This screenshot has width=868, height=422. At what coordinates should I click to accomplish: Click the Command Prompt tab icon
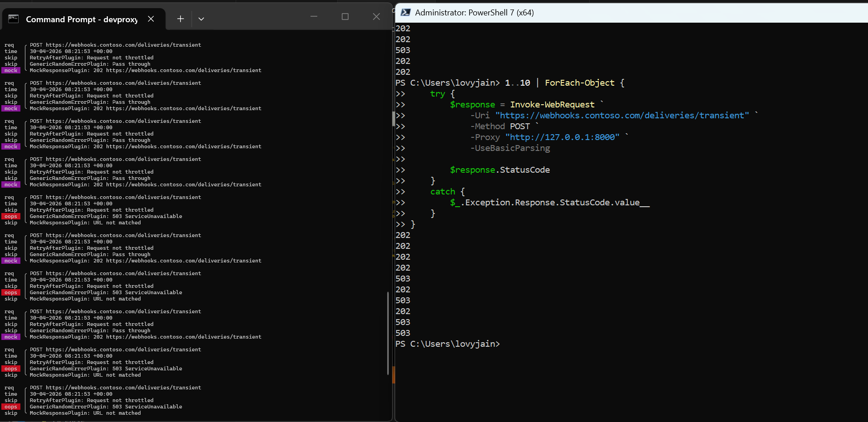tap(14, 19)
